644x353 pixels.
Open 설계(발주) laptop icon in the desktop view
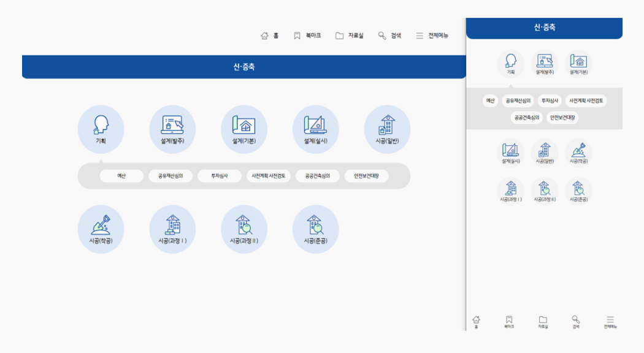click(172, 128)
